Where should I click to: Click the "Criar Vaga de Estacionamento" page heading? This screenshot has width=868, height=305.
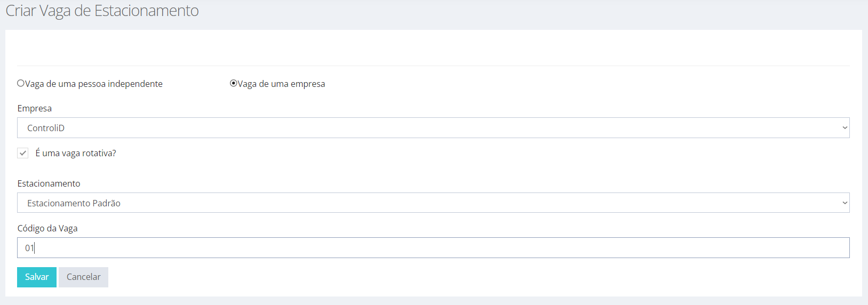tap(102, 11)
